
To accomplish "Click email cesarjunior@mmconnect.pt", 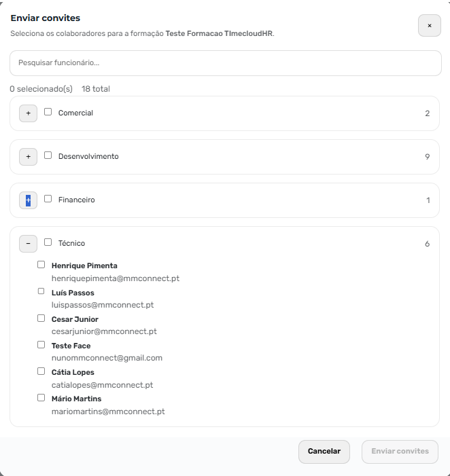I will click(x=104, y=331).
